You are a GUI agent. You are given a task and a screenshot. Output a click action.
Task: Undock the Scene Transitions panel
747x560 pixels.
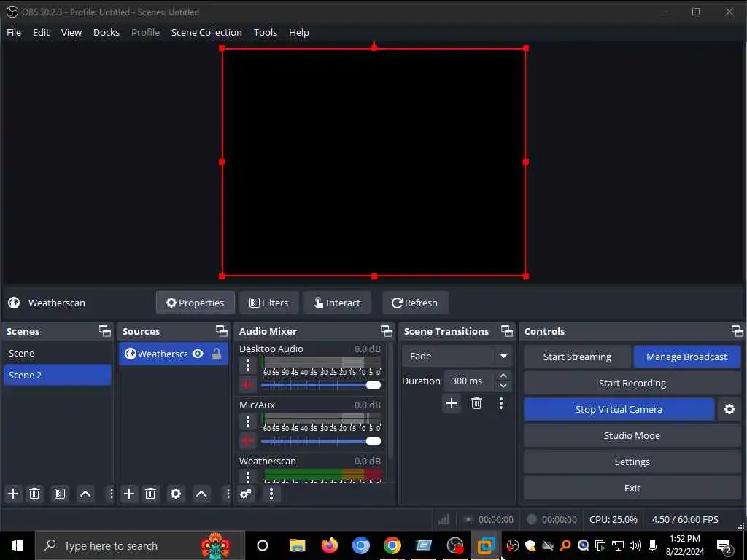coord(507,331)
